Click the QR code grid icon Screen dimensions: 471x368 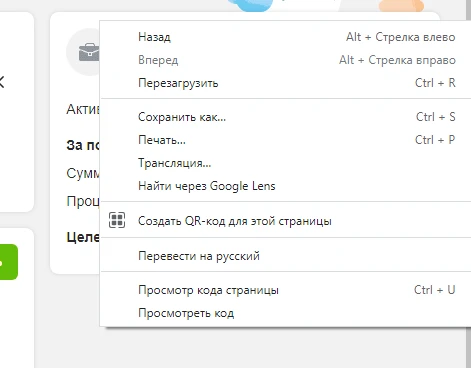117,220
